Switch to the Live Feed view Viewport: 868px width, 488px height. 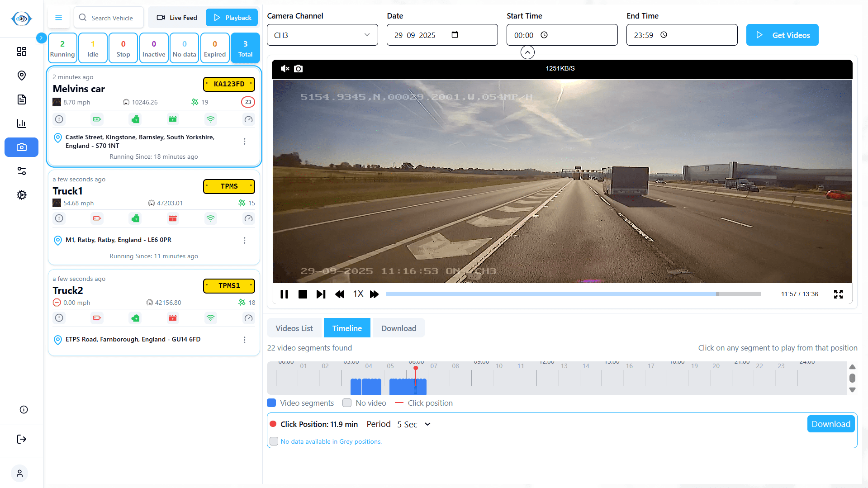click(x=177, y=18)
